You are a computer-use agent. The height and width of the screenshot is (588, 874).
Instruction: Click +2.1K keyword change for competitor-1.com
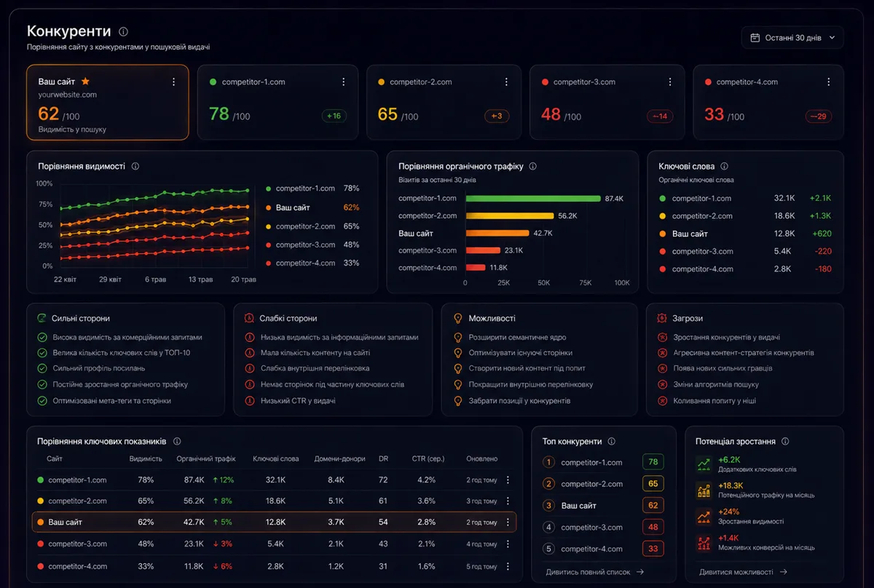(x=819, y=199)
